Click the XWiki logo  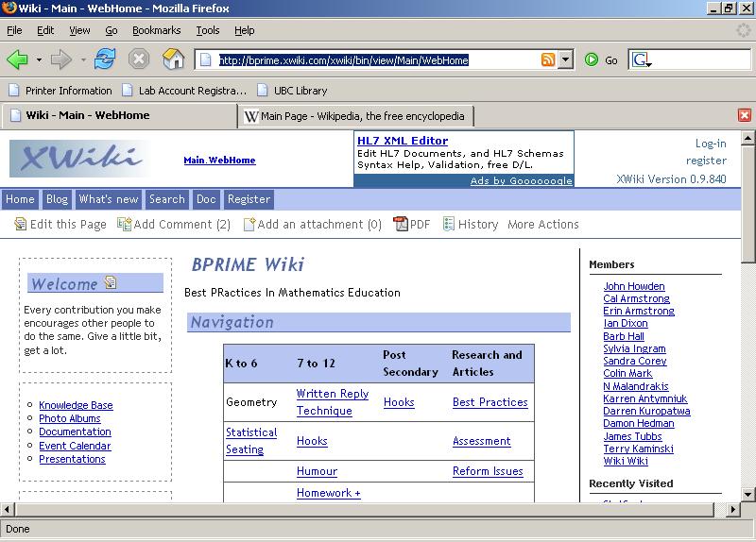tap(79, 159)
